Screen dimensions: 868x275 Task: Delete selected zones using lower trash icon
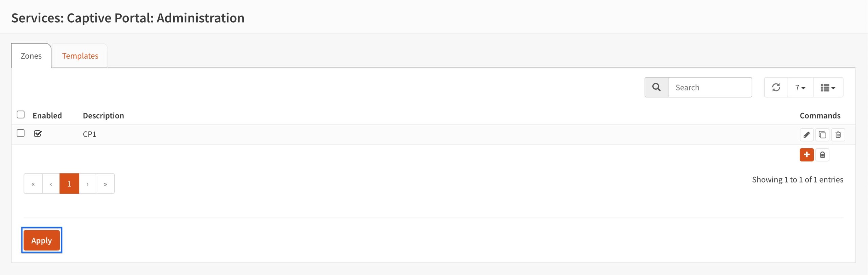pyautogui.click(x=822, y=155)
